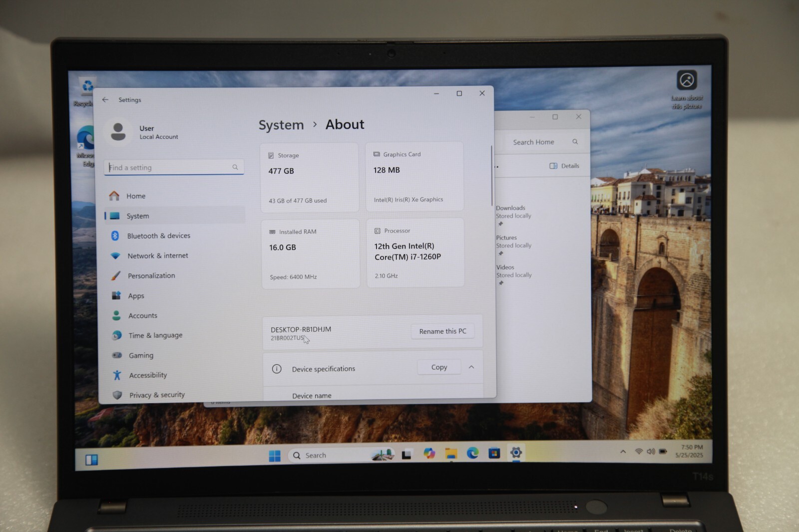Viewport: 799px width, 532px height.
Task: Open File Explorer from the taskbar
Action: (451, 453)
